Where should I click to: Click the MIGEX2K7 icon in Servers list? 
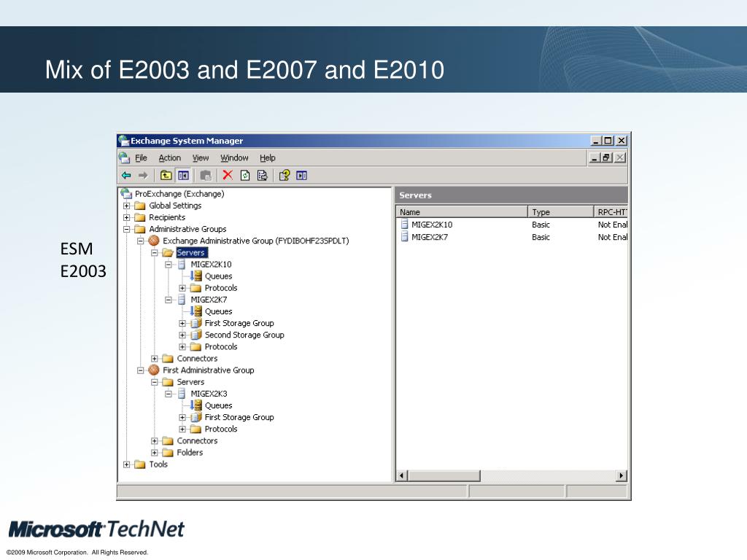404,237
